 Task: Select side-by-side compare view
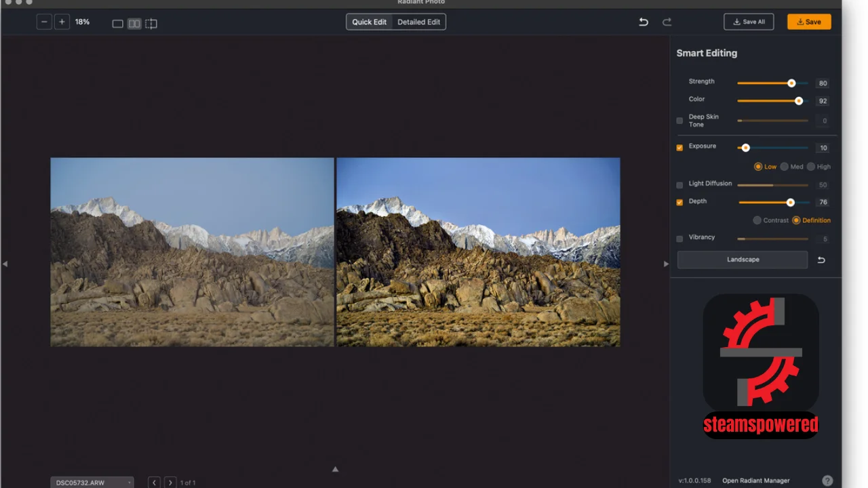[134, 24]
